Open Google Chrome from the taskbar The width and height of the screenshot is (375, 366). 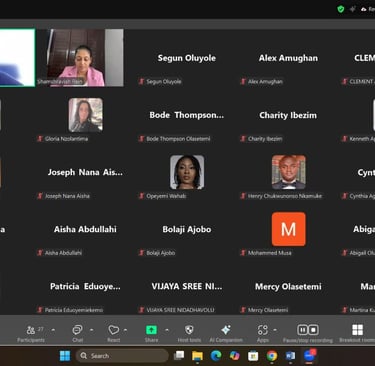click(x=272, y=356)
